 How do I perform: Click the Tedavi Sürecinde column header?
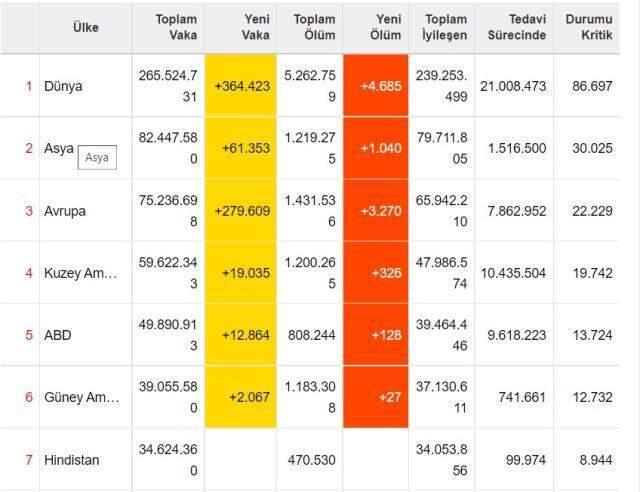pyautogui.click(x=513, y=27)
